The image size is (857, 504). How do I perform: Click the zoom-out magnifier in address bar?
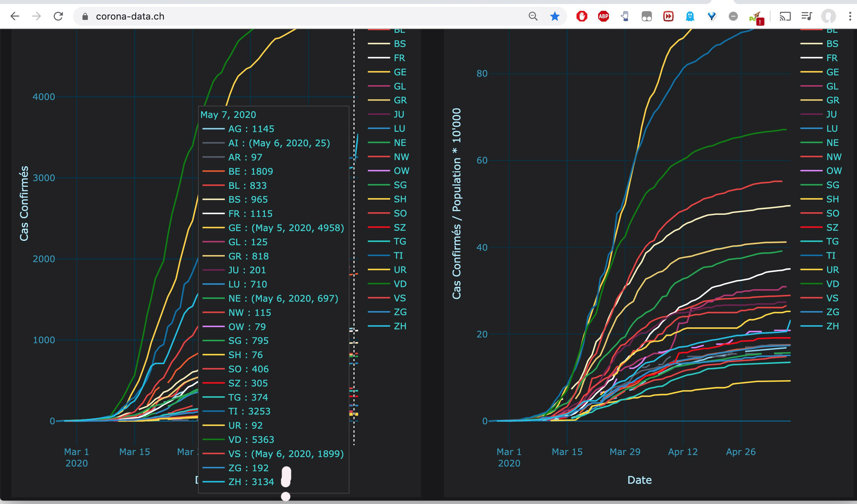(x=533, y=16)
